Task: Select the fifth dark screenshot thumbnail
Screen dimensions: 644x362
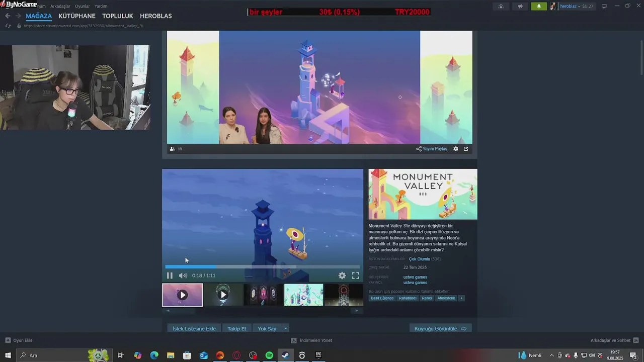Action: [344, 295]
